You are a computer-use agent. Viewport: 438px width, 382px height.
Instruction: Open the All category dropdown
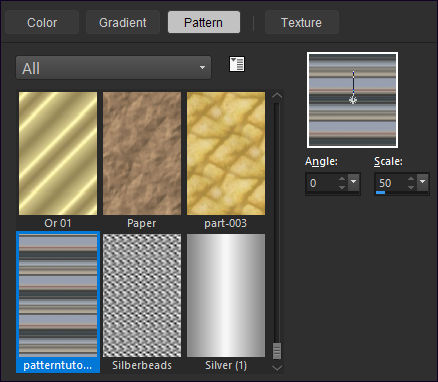pyautogui.click(x=113, y=68)
